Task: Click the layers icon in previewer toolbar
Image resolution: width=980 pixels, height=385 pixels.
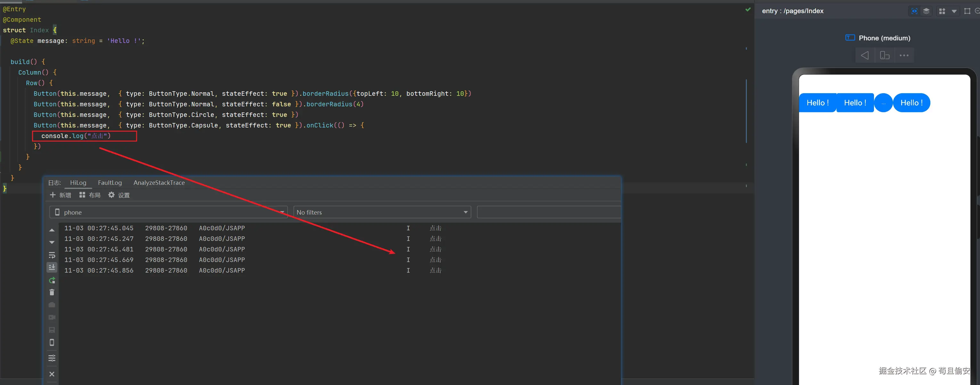Action: point(927,11)
